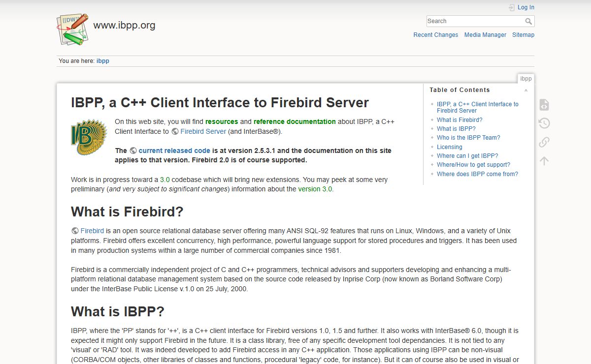Click the 'What is Firebird?' heading
591x364 pixels.
point(127,212)
